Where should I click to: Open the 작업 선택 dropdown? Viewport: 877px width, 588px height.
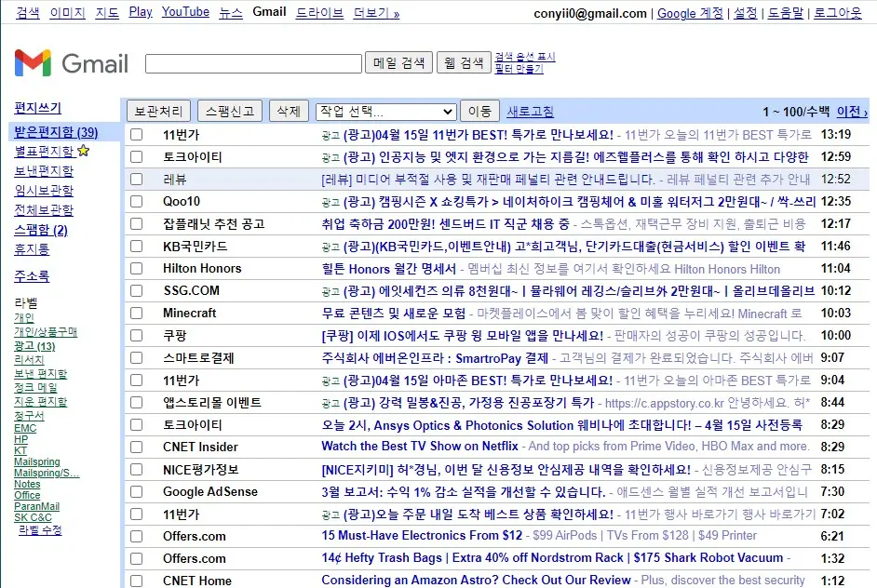(386, 112)
